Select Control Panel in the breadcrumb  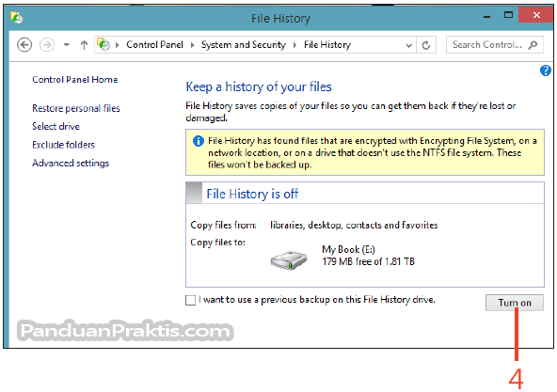coord(155,45)
